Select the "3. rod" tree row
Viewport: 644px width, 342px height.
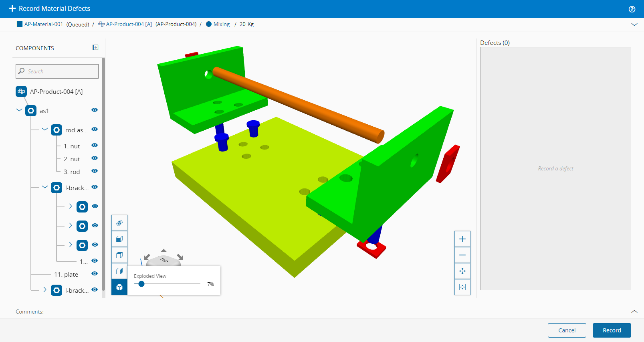[72, 172]
